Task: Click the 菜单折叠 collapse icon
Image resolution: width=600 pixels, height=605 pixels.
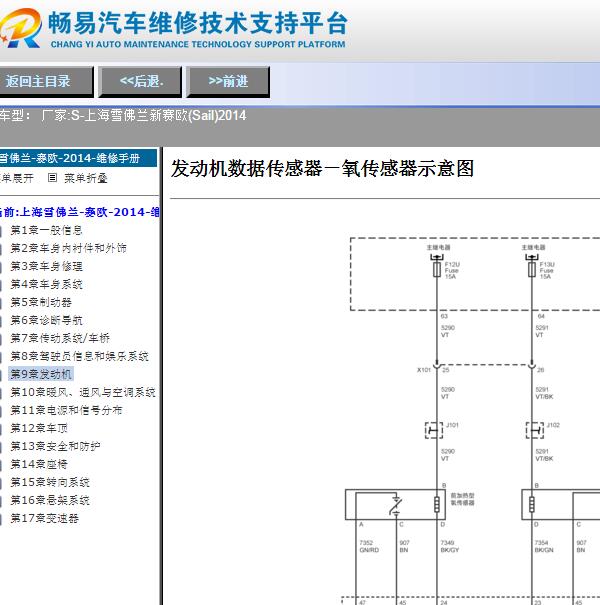Action: pyautogui.click(x=52, y=177)
